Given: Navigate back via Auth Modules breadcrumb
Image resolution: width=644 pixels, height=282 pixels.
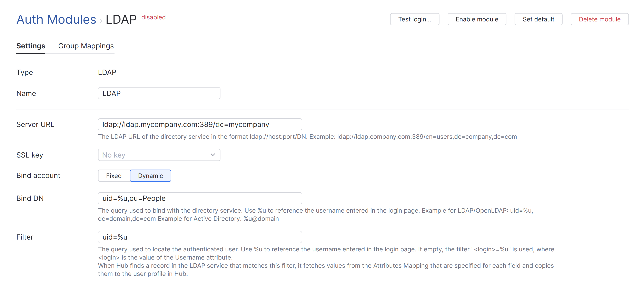Looking at the screenshot, I should (x=56, y=19).
